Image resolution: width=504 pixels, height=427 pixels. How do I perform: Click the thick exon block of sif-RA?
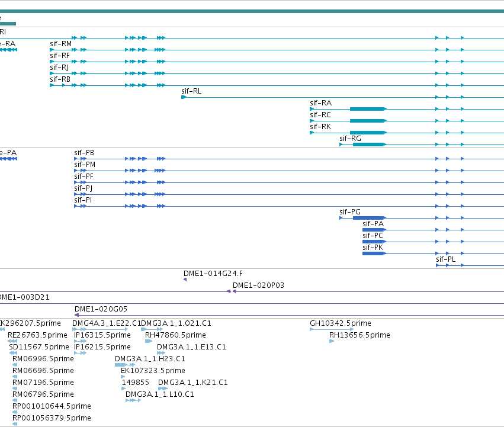coord(367,109)
